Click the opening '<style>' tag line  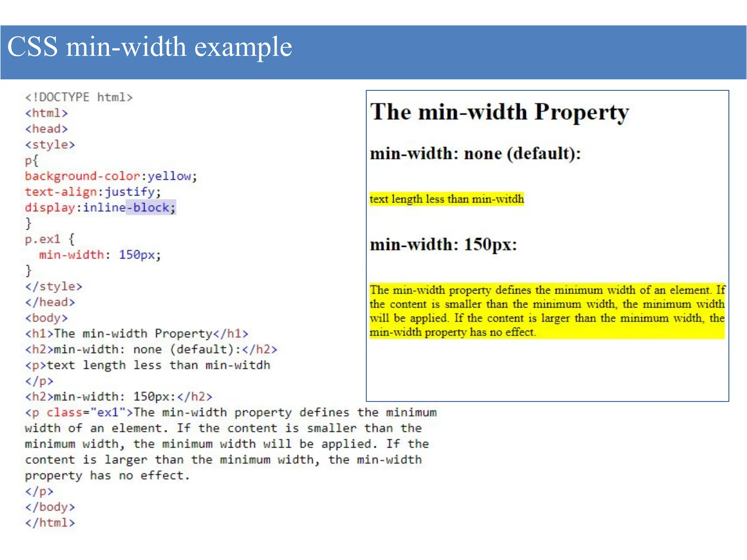(x=50, y=145)
